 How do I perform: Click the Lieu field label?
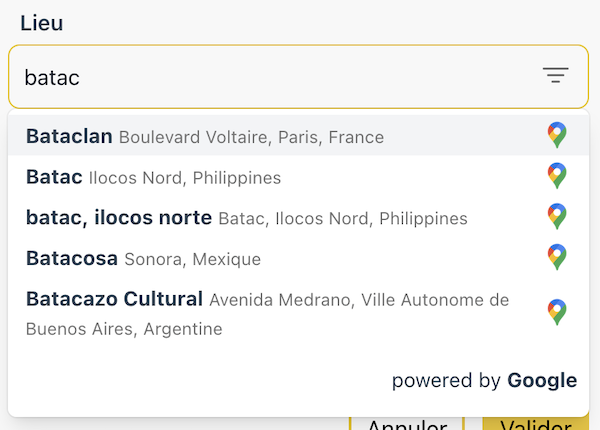pyautogui.click(x=42, y=23)
